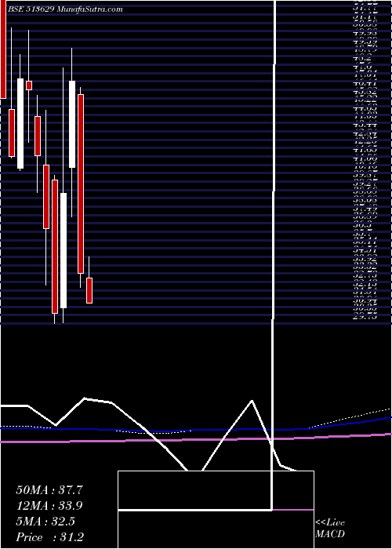Click the 12MA : 33.9 reading
Viewport: 392px width, 549px height.
49,506
